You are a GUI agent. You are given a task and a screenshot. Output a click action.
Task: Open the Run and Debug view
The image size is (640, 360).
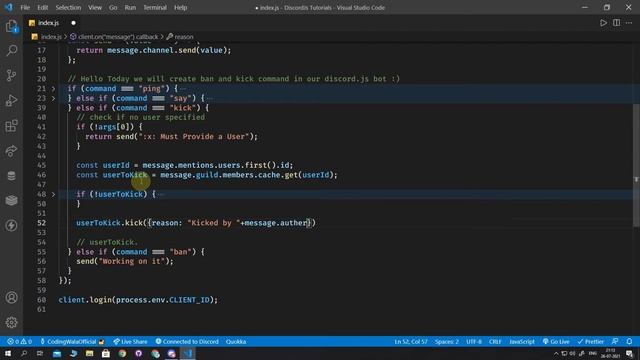click(x=11, y=100)
